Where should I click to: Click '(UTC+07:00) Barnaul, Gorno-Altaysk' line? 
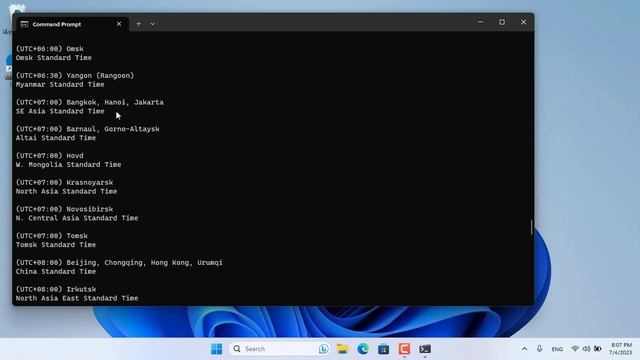(87, 129)
